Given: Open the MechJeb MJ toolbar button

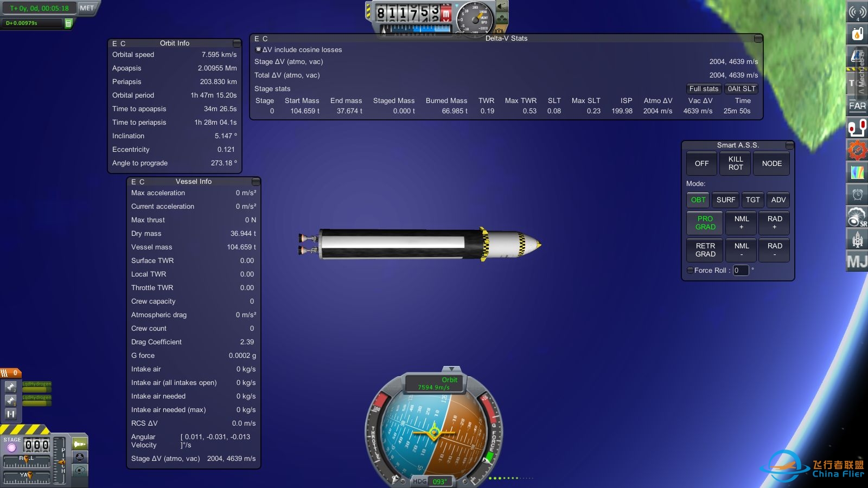Looking at the screenshot, I should pyautogui.click(x=857, y=262).
